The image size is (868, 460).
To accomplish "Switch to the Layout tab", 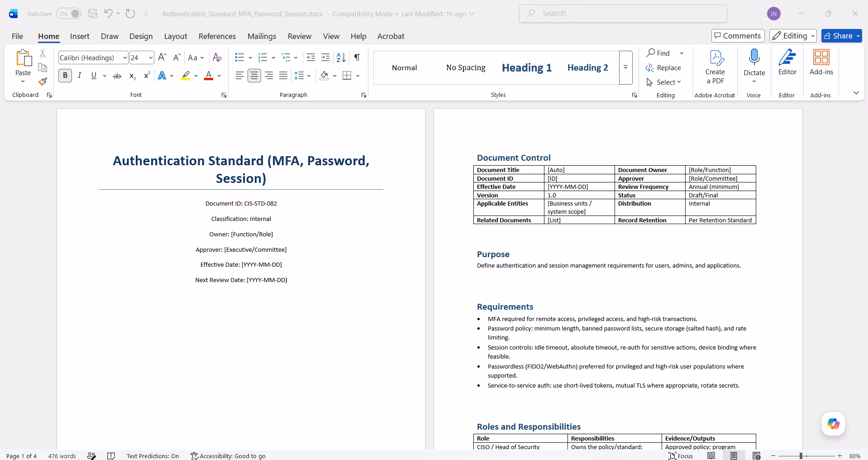I will [x=176, y=36].
